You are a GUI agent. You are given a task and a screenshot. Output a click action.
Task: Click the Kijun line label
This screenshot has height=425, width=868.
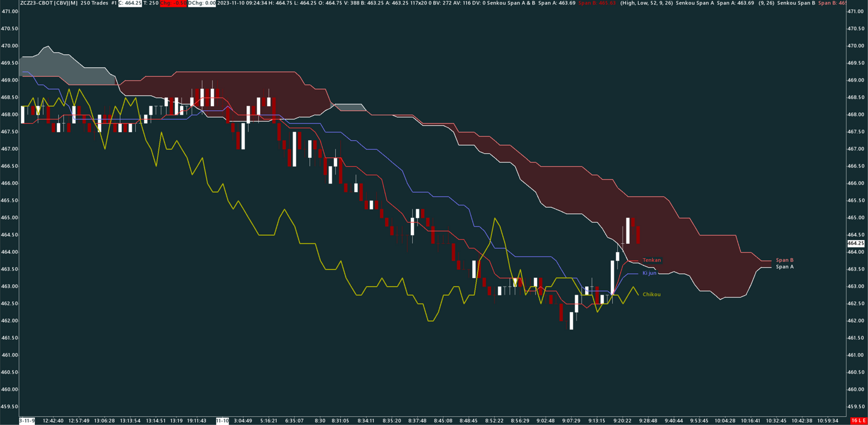(x=649, y=273)
